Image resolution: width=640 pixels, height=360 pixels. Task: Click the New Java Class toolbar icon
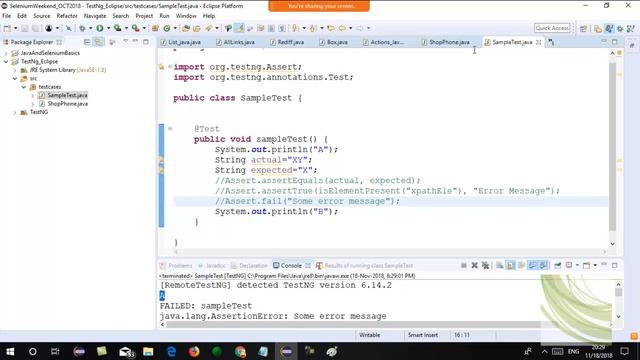pos(167,28)
